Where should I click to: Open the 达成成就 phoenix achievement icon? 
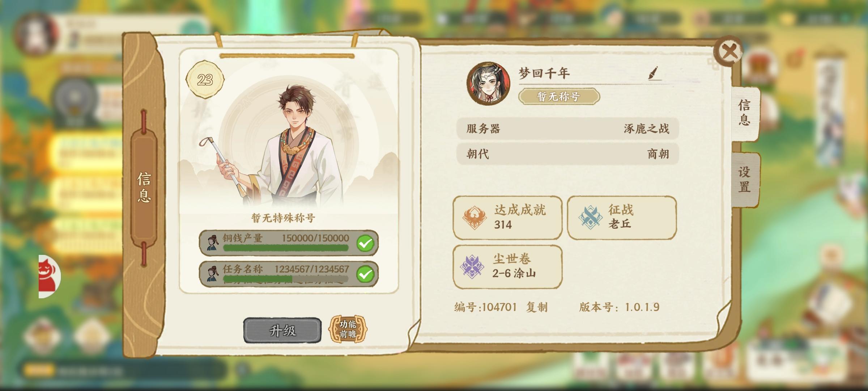[474, 218]
